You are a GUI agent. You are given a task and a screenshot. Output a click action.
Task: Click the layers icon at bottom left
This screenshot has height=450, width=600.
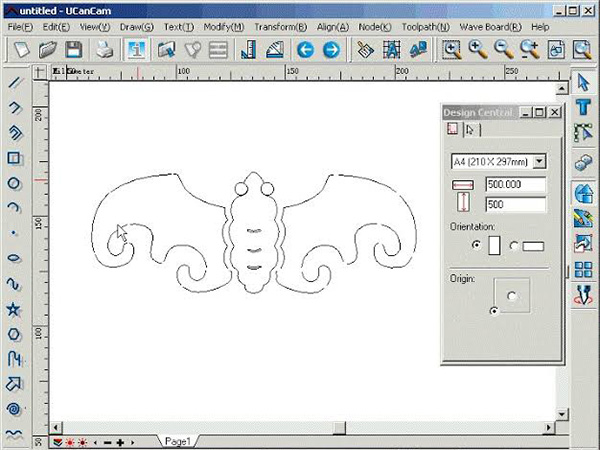(58, 443)
